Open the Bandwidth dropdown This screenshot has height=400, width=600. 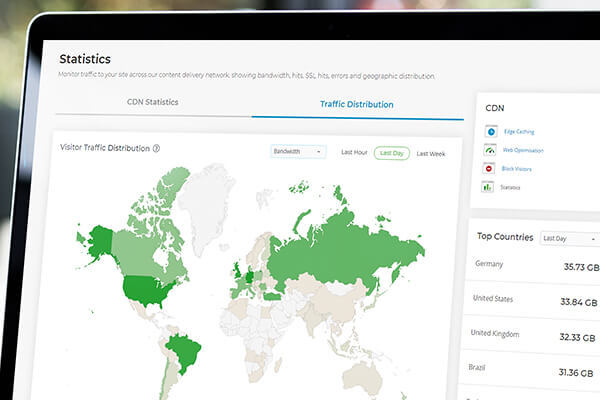point(298,152)
